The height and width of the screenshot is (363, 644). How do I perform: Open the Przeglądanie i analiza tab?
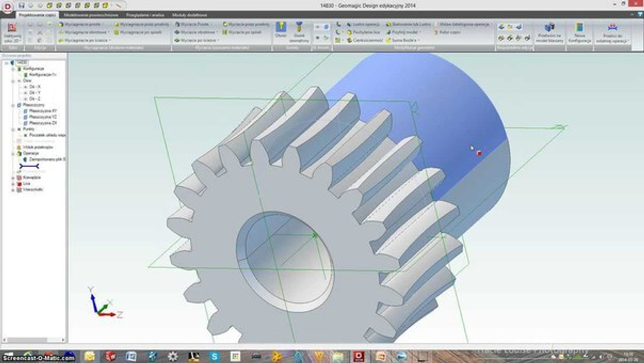[145, 14]
